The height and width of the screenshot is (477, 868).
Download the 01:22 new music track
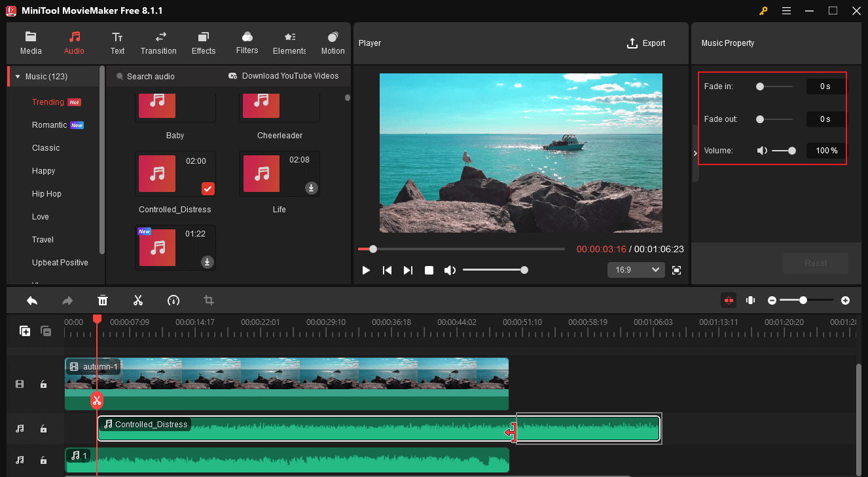click(207, 262)
